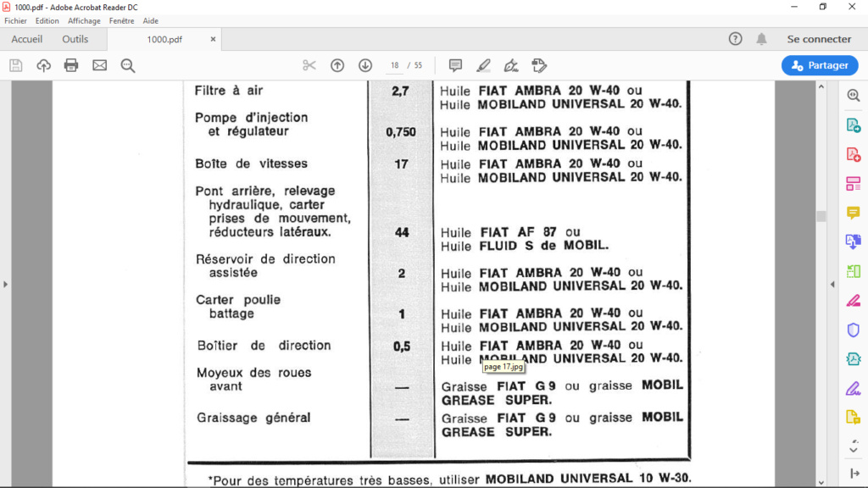Image resolution: width=868 pixels, height=488 pixels.
Task: Click the scrollbar down arrow
Action: (x=821, y=482)
